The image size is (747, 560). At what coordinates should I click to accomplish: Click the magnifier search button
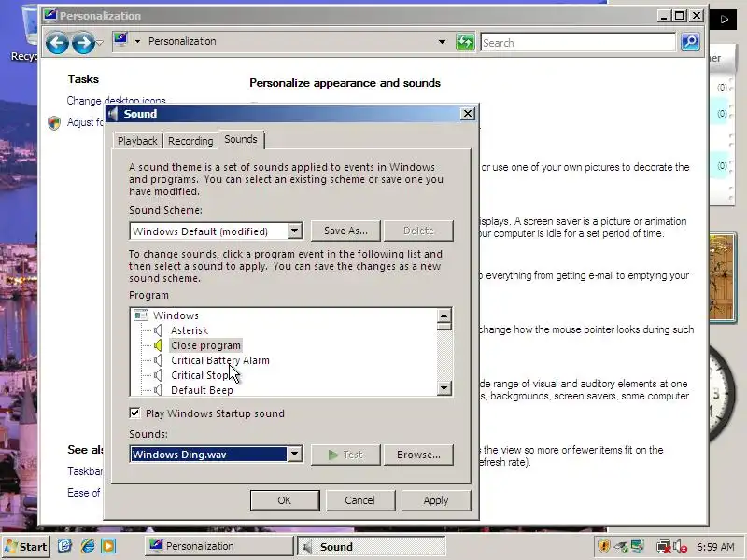[x=690, y=42]
